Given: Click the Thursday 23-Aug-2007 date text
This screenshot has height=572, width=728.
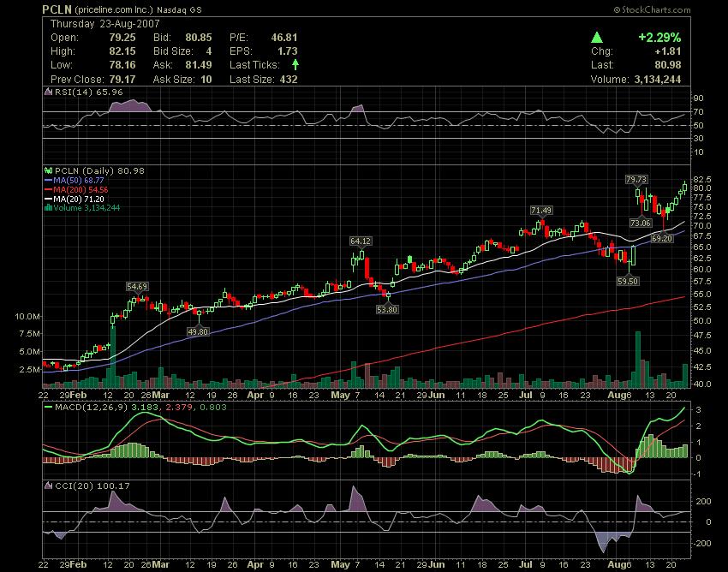Looking at the screenshot, I should [x=105, y=24].
